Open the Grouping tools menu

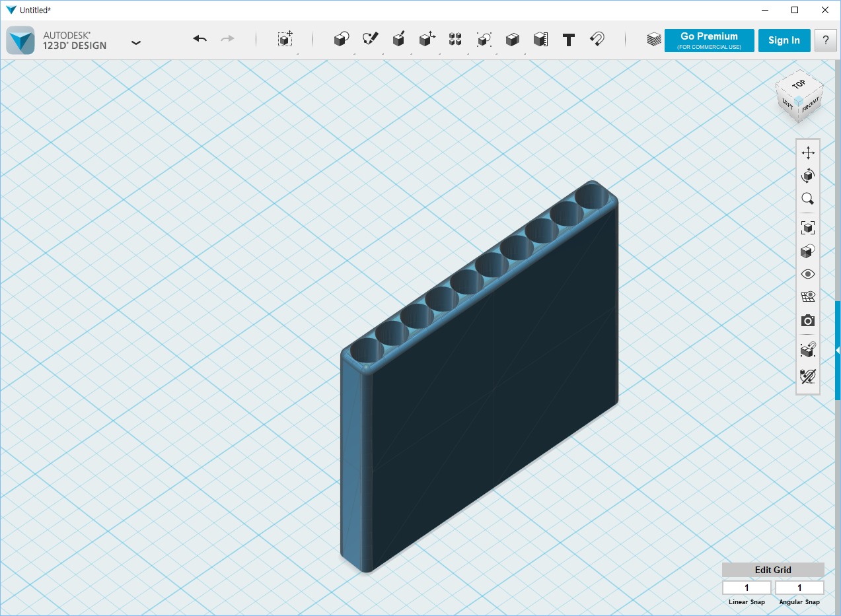[x=484, y=40]
